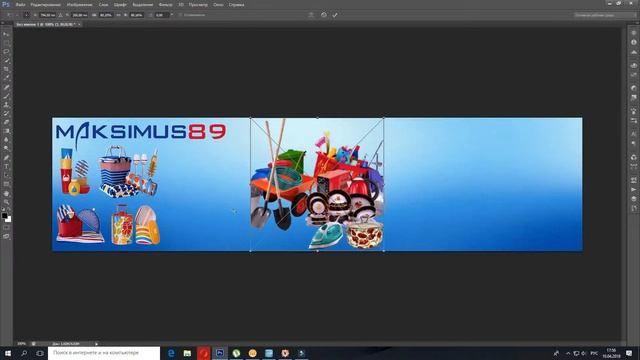640x360 pixels.
Task: Cancel the transform in options bar
Action: pyautogui.click(x=323, y=15)
